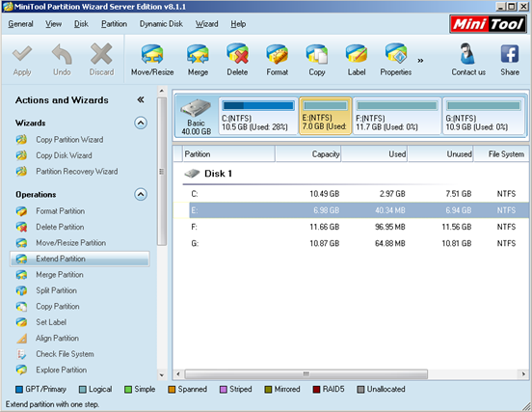
Task: Open the Partition menu
Action: [114, 24]
